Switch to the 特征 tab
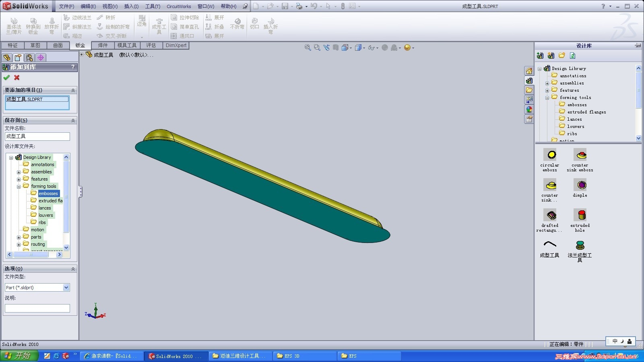644x362 pixels. (12, 45)
